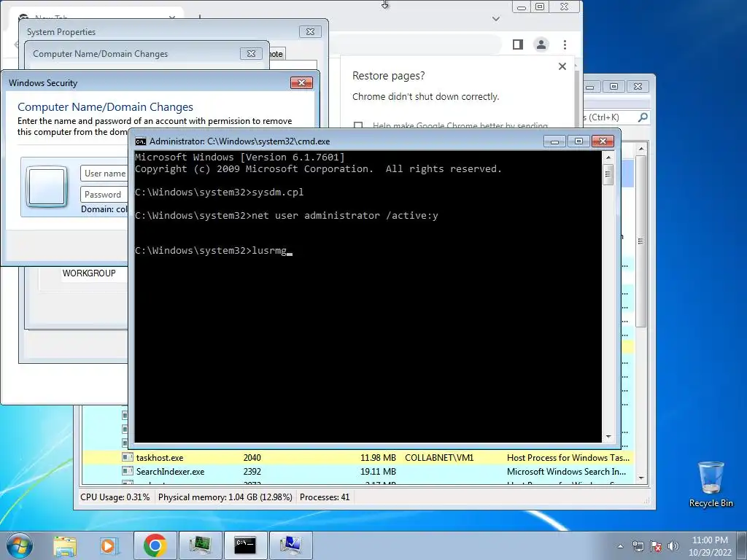Open the Recycle Bin on the desktop

[711, 484]
